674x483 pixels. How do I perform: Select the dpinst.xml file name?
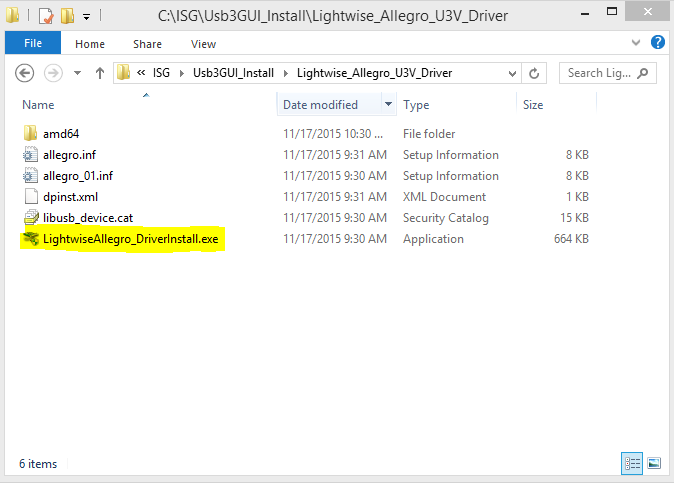(70, 197)
